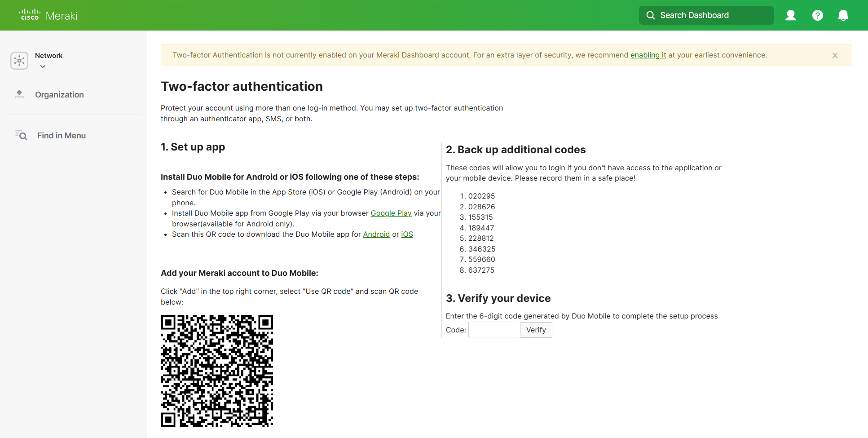The image size is (868, 438).
Task: Click the iOS download link
Action: click(407, 234)
